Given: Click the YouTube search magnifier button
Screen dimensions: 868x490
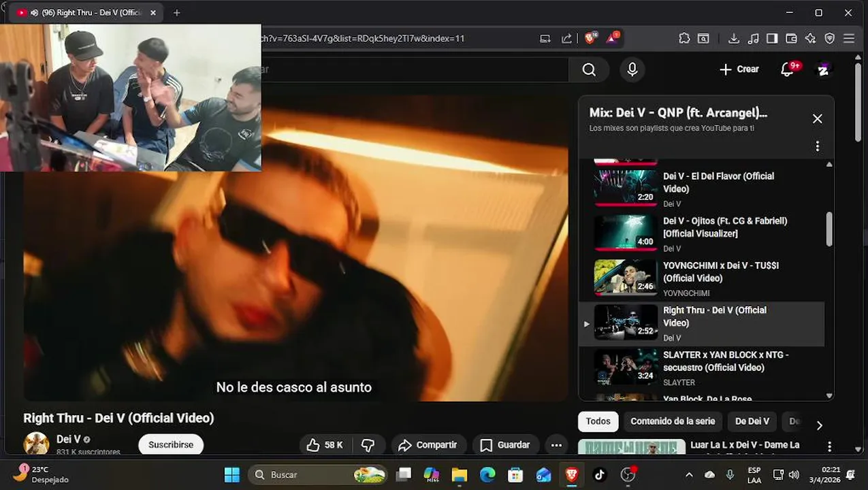Looking at the screenshot, I should (589, 69).
